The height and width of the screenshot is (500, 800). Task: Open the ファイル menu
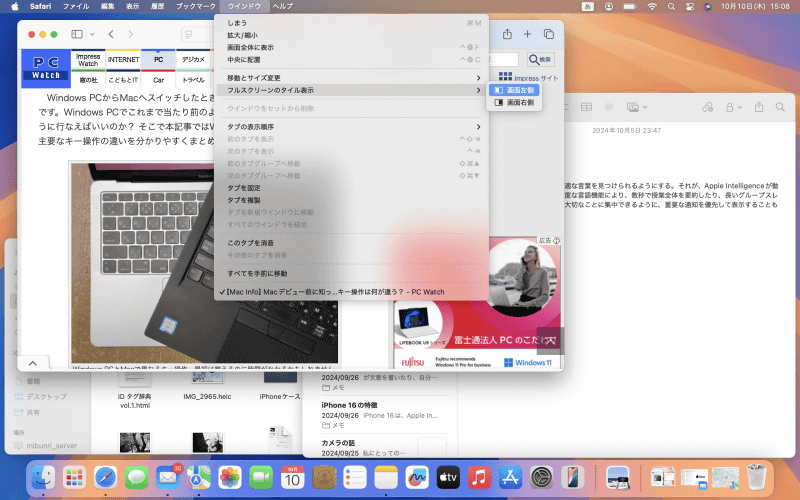(x=76, y=6)
